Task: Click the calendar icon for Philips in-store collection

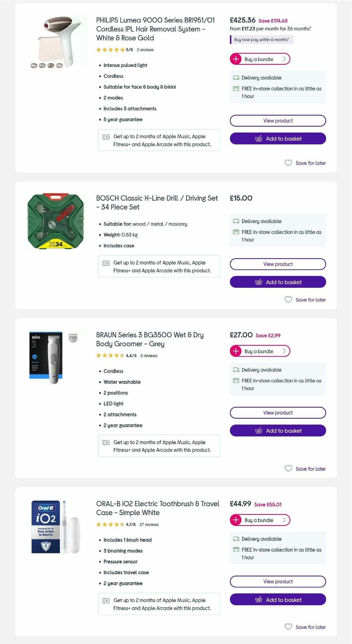Action: click(236, 88)
